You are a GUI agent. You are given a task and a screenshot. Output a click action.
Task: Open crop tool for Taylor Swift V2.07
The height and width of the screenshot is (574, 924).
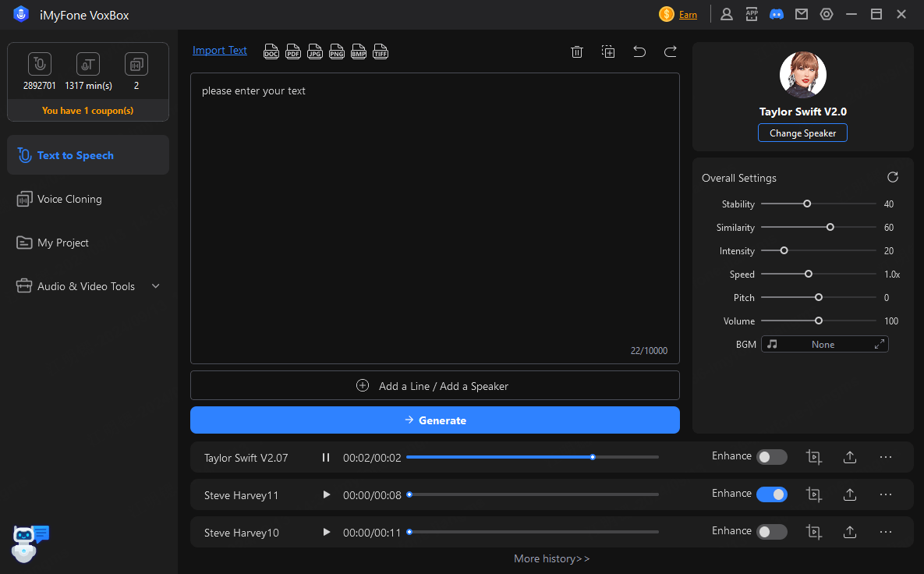click(x=814, y=457)
